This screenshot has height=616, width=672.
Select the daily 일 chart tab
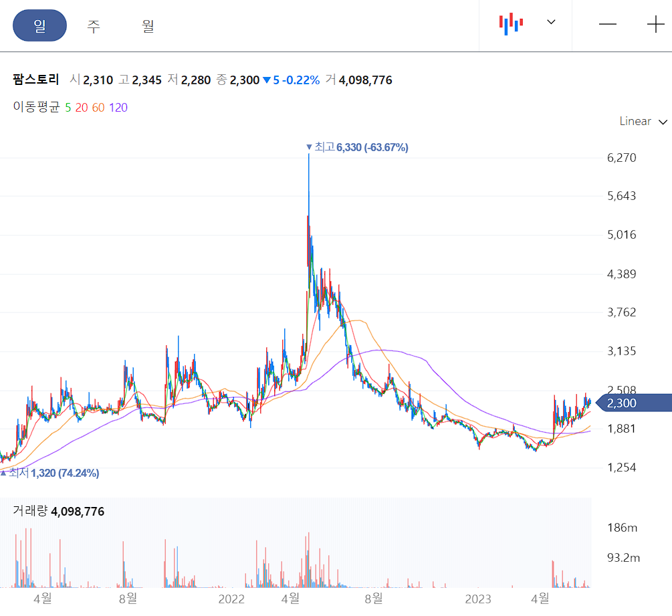click(40, 25)
